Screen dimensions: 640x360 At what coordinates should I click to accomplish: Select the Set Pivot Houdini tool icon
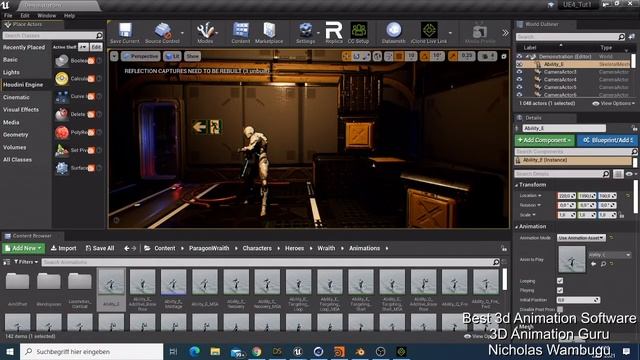(x=62, y=150)
